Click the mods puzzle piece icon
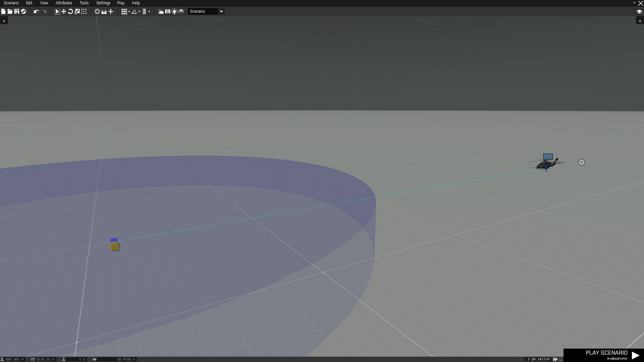Screen dimensions: 644x362 pos(555,359)
